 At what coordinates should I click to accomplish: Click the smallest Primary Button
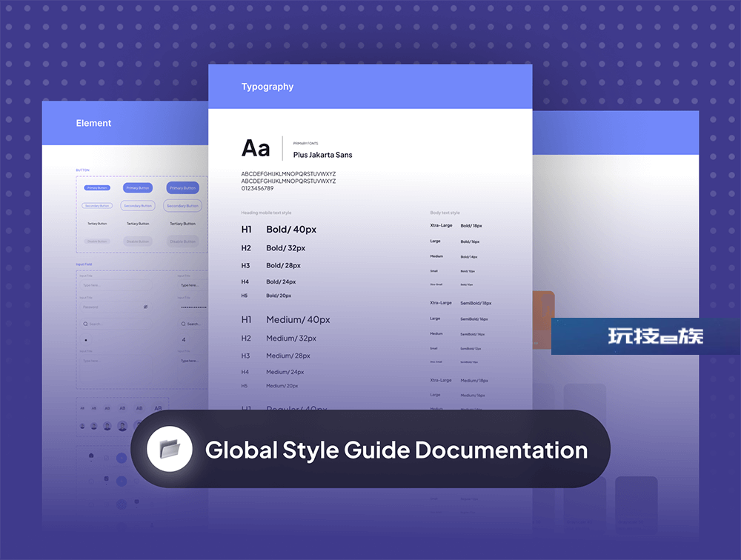coord(97,187)
